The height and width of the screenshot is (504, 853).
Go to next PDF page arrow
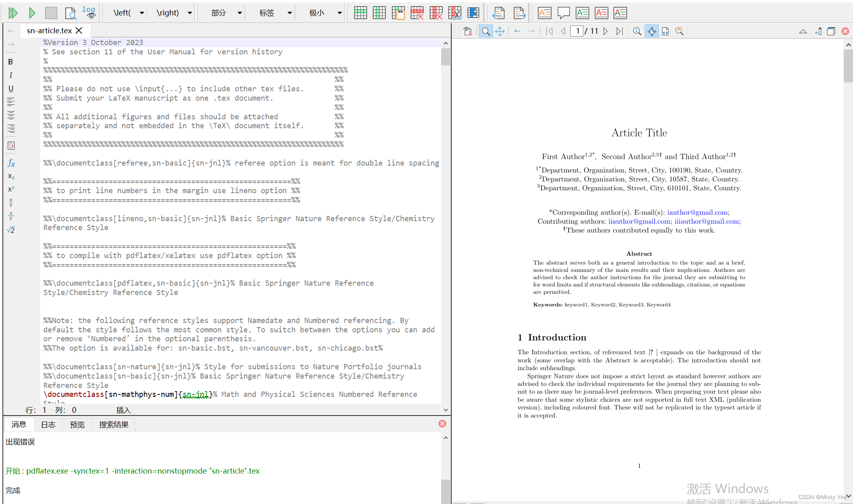[x=605, y=31]
